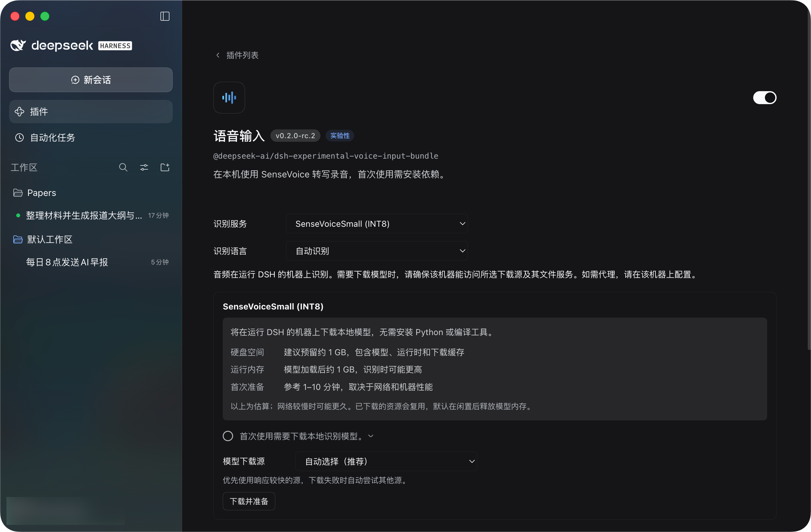Screen dimensions: 811x532
Task: Start a new conversation with 新会话
Action: coord(91,80)
